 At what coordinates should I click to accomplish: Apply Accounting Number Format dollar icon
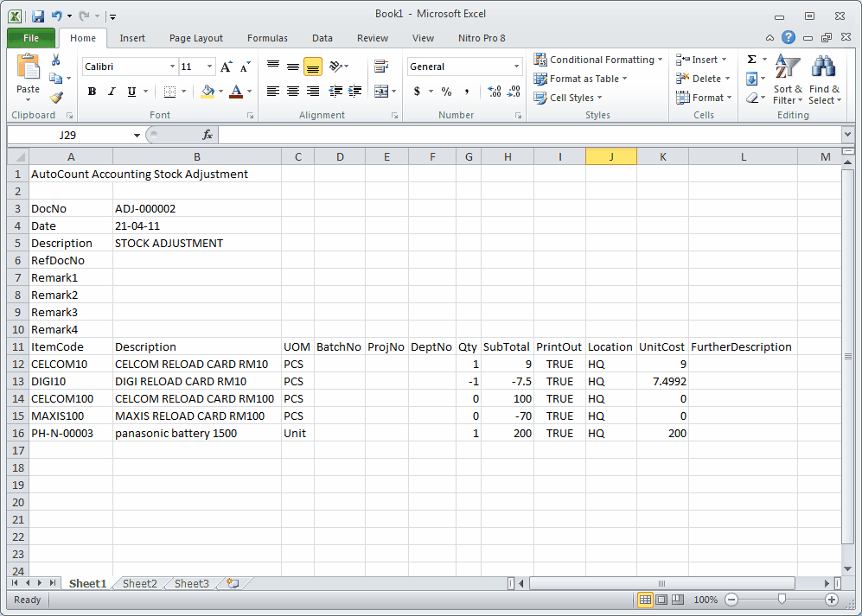pos(418,92)
